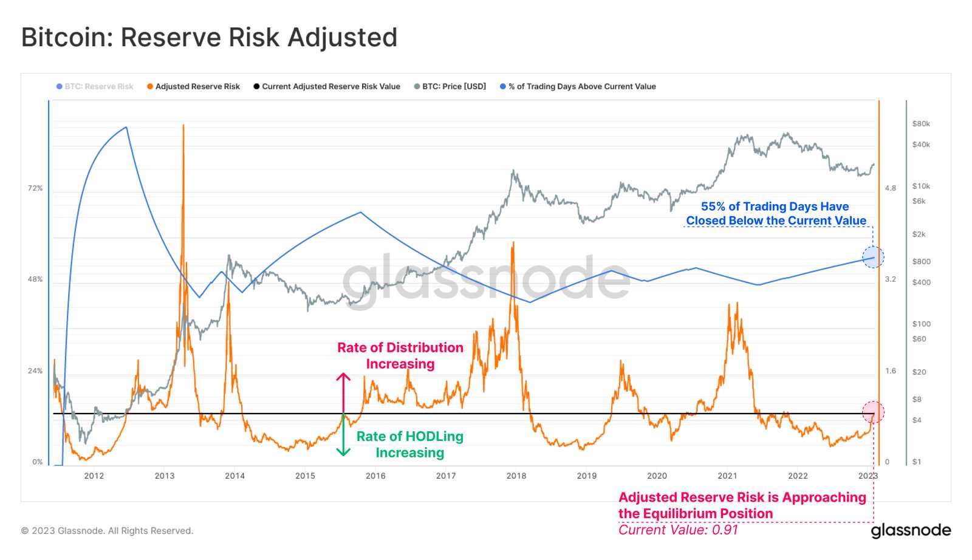Click the green downward HODLing arrow
Viewport: 972px width, 560px height.
(343, 435)
